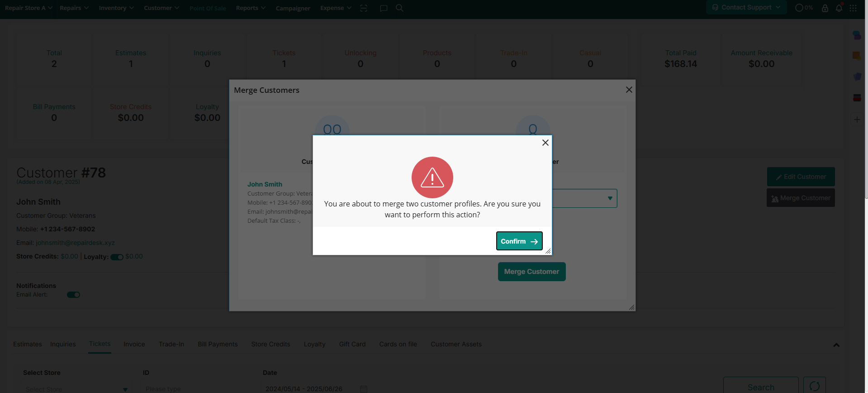Click the Date range field
Image resolution: width=868 pixels, height=393 pixels.
coord(317,388)
